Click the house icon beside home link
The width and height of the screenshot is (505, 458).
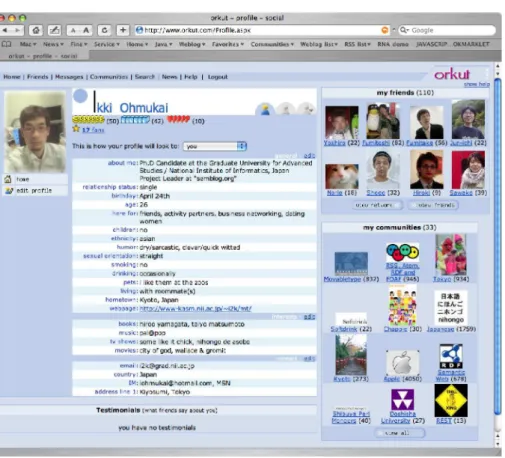pyautogui.click(x=8, y=179)
